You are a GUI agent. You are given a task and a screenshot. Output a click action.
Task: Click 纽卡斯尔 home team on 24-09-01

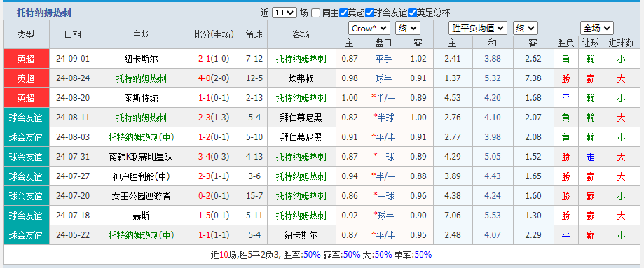[x=142, y=59]
